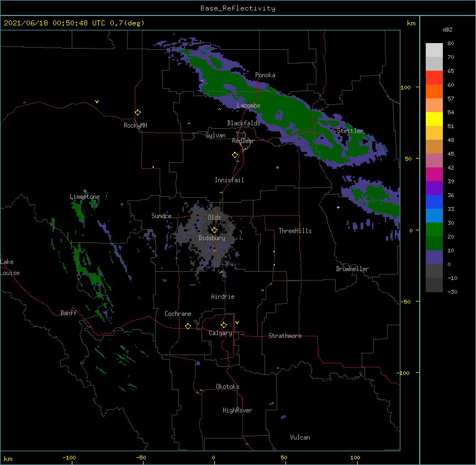The image size is (476, 465).
Task: Pick the bright green 20-30 dBZ swatch
Action: click(434, 230)
